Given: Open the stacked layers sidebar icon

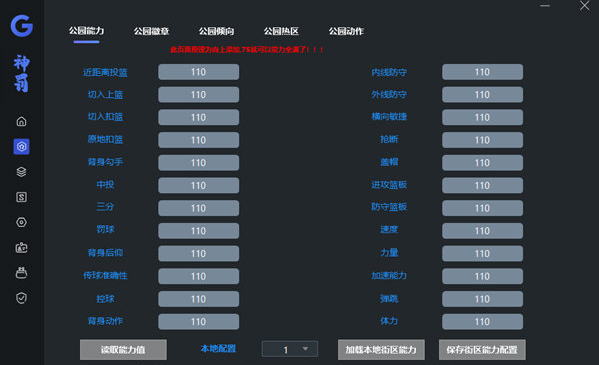Looking at the screenshot, I should pyautogui.click(x=21, y=172).
